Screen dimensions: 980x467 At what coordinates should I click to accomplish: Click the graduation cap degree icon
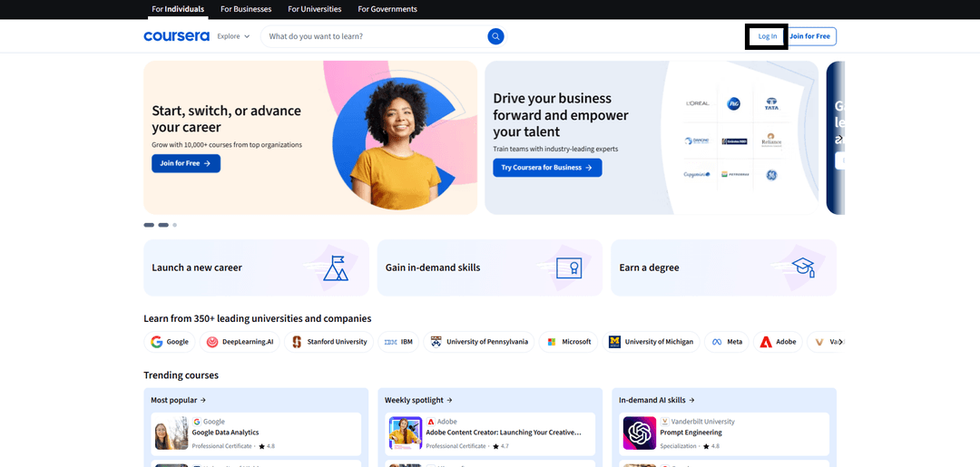click(x=803, y=268)
